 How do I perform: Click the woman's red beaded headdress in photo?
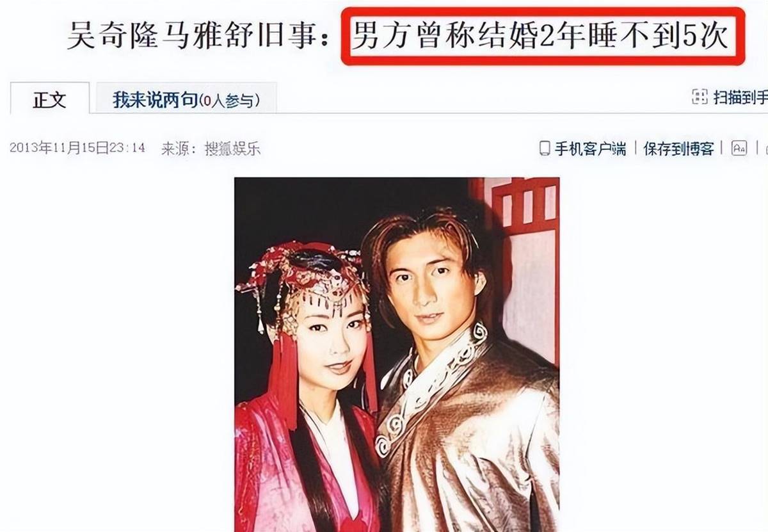click(x=301, y=282)
